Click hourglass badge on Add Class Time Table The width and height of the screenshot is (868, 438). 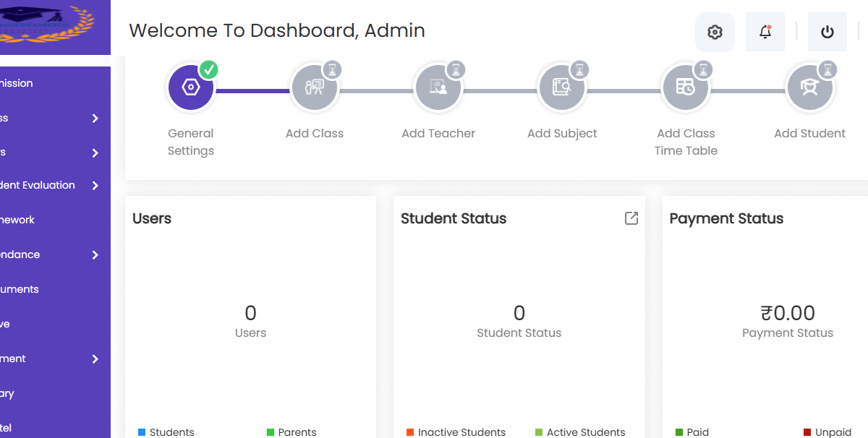[x=703, y=70]
